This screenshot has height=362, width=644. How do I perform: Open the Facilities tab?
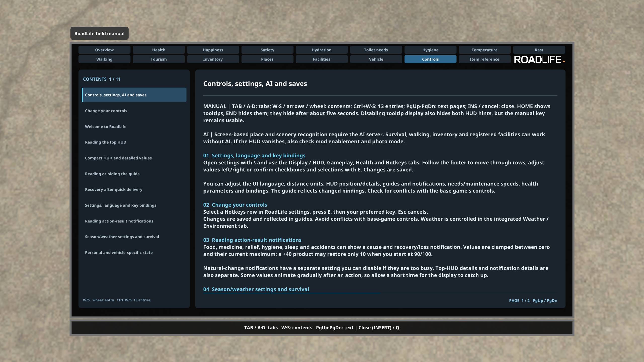pyautogui.click(x=322, y=59)
